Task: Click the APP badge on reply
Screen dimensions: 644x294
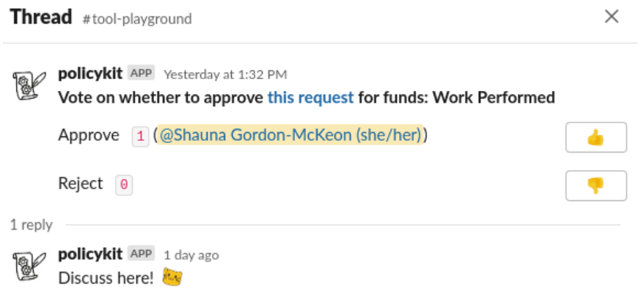Action: (141, 254)
